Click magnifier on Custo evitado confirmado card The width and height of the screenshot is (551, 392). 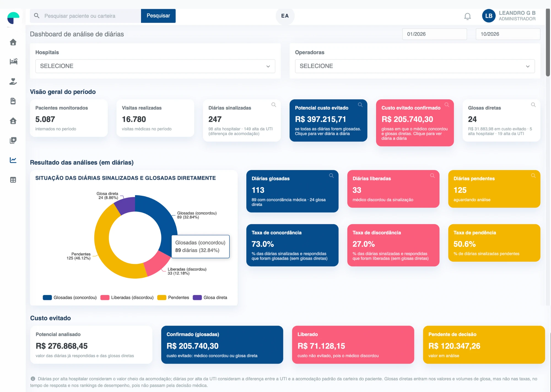tap(447, 105)
